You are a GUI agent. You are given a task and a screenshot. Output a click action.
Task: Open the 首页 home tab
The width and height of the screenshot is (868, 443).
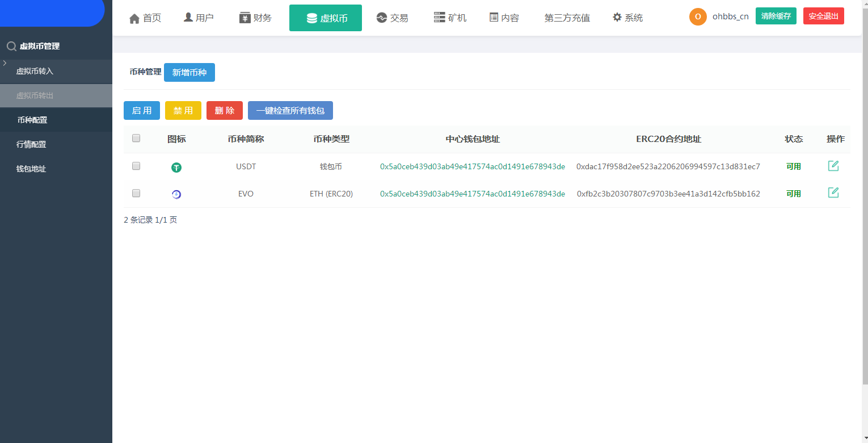point(145,18)
